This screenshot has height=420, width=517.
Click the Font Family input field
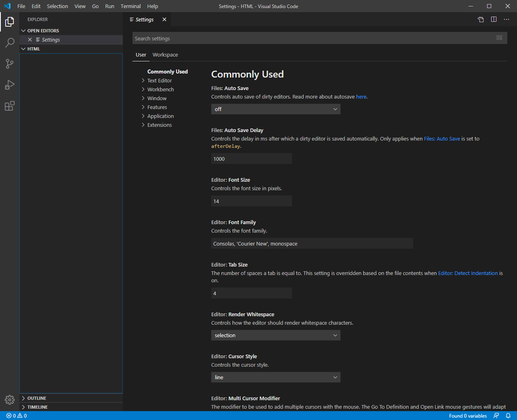tap(312, 244)
